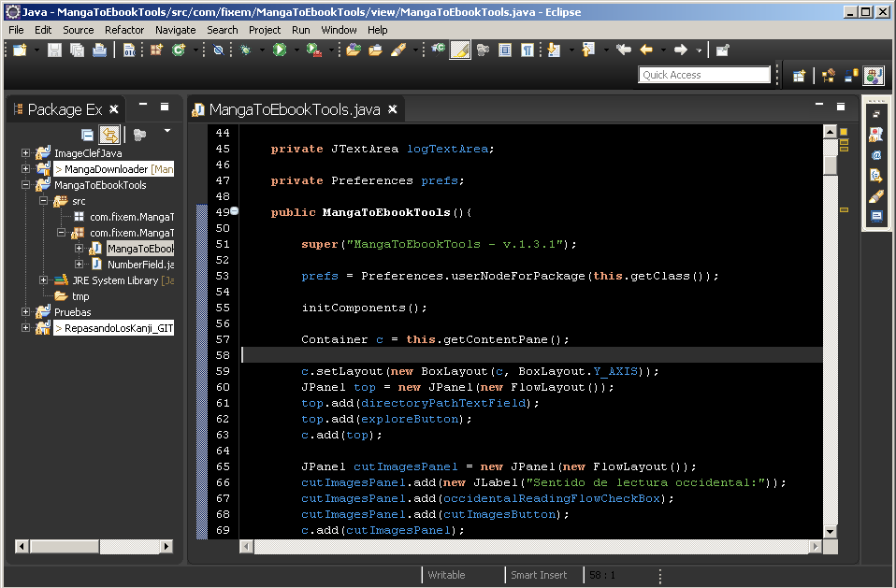Screen dimensions: 896x588
Task: Go Back using the yellow left arrow
Action: [x=646, y=50]
